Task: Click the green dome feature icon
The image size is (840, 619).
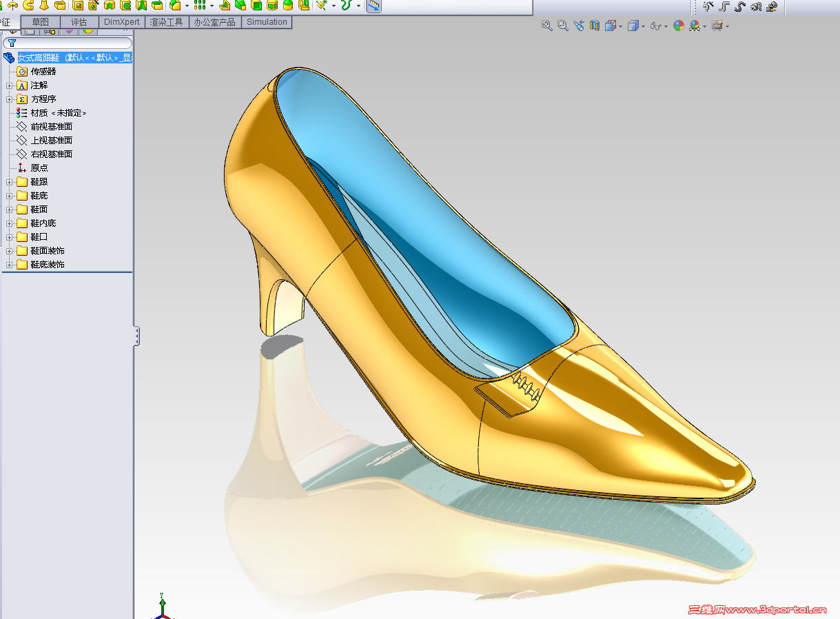Action: click(x=288, y=6)
